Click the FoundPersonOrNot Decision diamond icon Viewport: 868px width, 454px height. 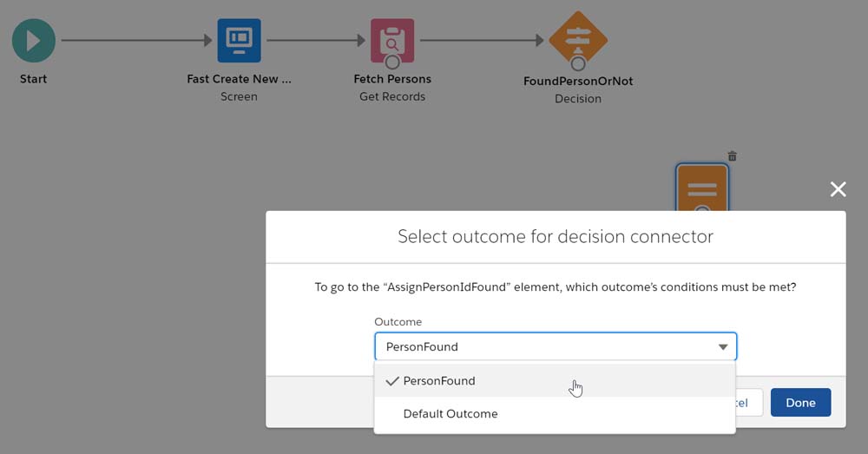coord(578,38)
